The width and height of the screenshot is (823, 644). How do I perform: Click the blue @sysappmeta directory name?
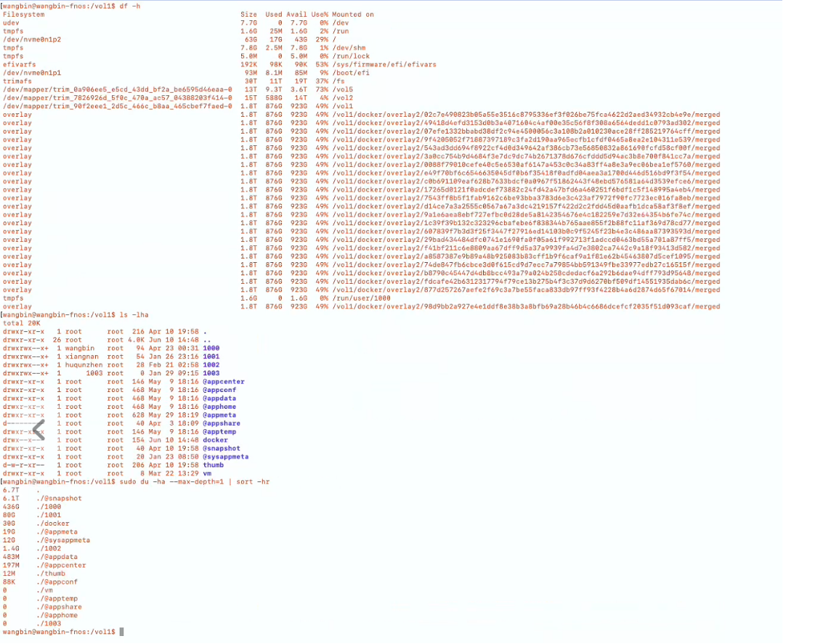point(225,457)
